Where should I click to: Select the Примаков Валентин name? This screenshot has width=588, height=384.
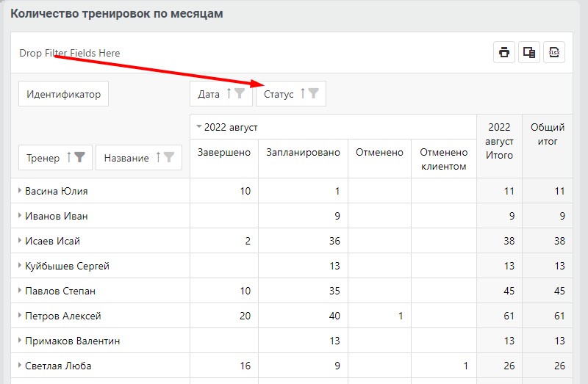pyautogui.click(x=72, y=341)
